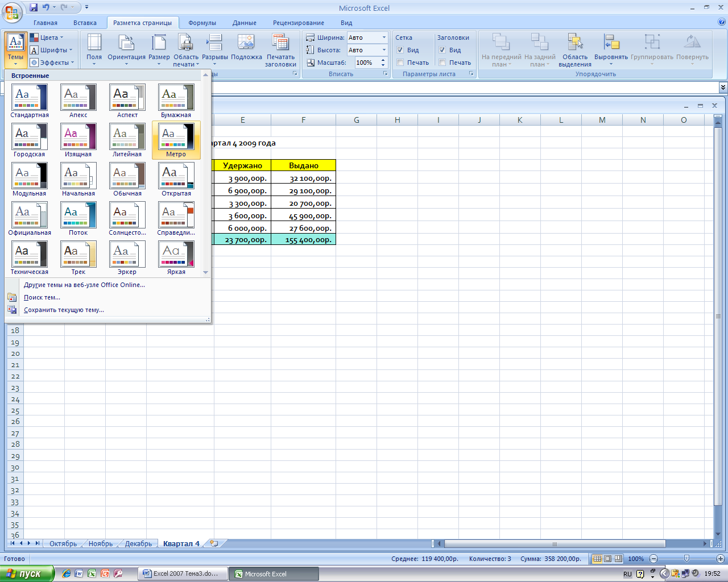
Task: Open Цвета theme colors dropdown
Action: (x=47, y=38)
